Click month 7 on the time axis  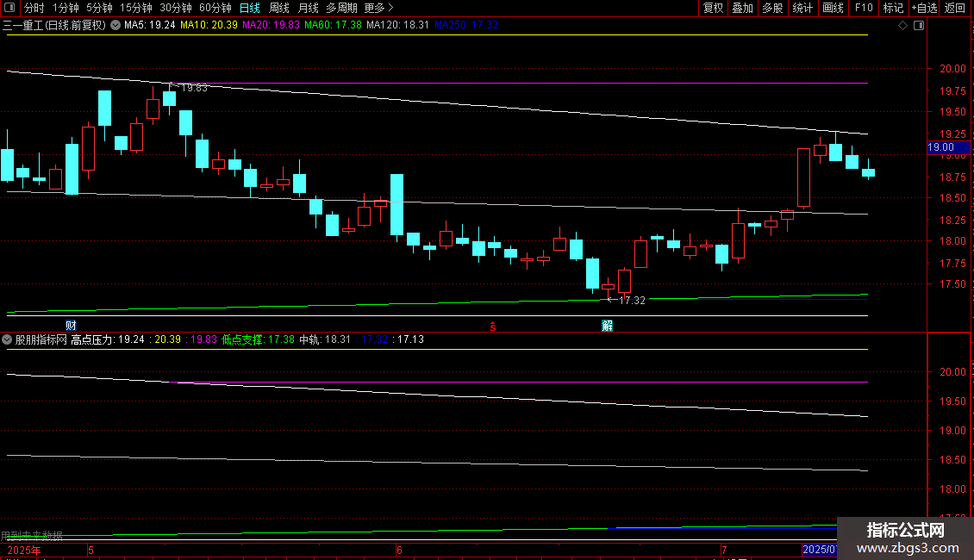pos(724,551)
